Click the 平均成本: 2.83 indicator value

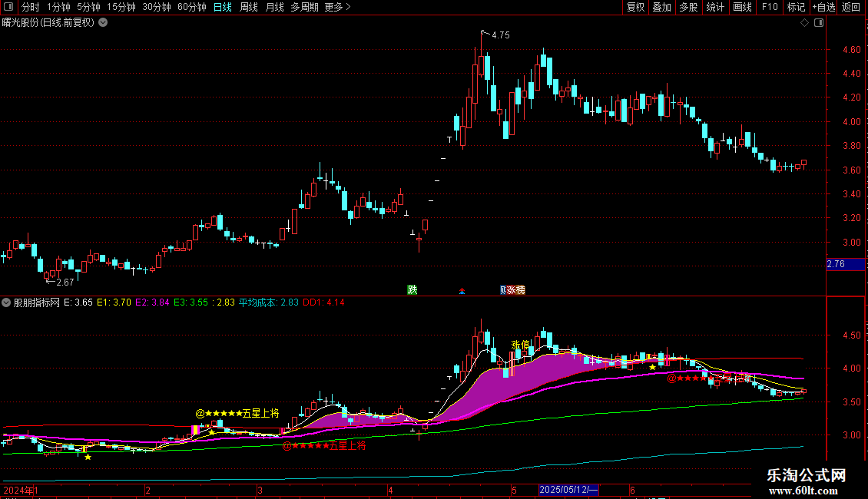269,302
